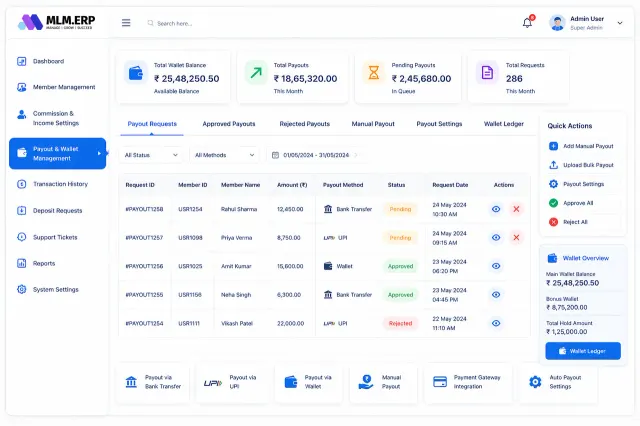
Task: Click the MLM.ERP logo
Action: 56,22
